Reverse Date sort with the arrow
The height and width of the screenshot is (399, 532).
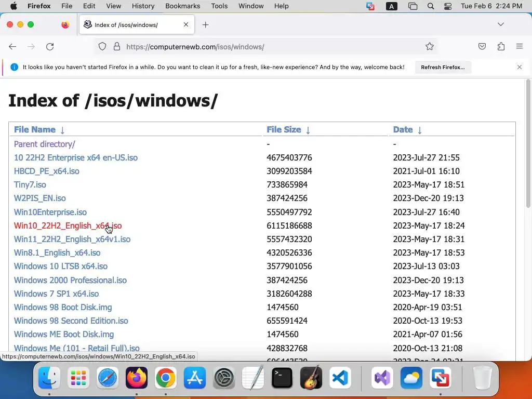point(420,130)
